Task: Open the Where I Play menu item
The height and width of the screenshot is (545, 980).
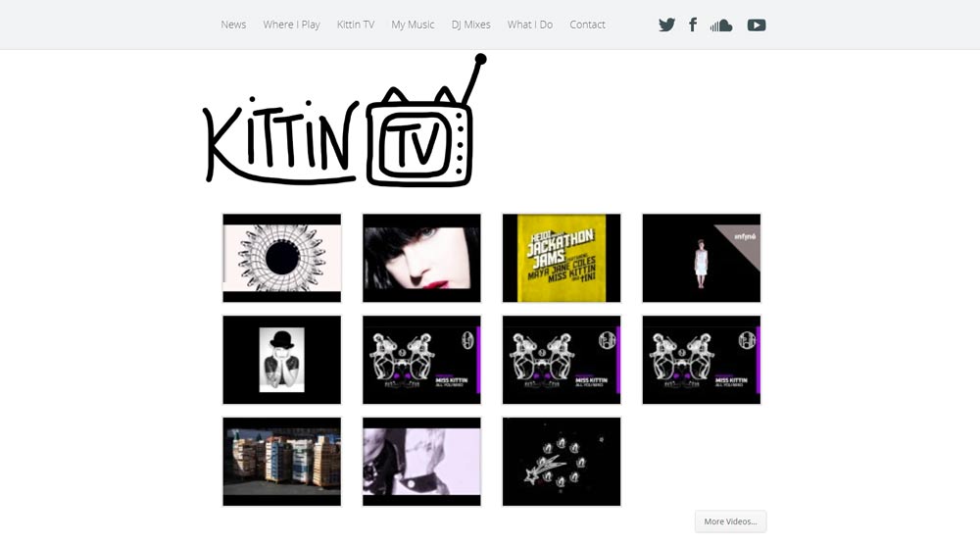Action: [x=291, y=25]
